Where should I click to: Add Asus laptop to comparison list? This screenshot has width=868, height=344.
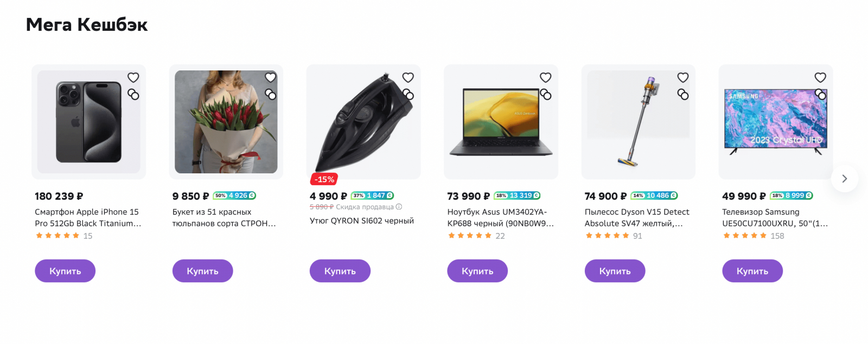[546, 95]
